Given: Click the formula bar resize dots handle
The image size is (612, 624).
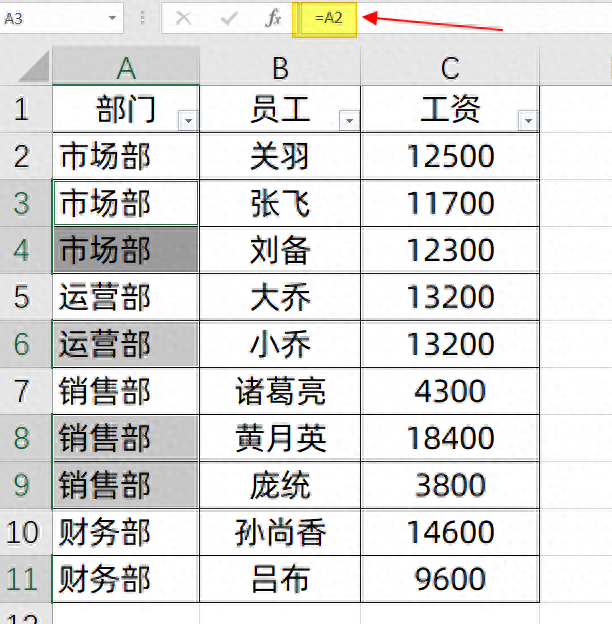Looking at the screenshot, I should [x=142, y=18].
